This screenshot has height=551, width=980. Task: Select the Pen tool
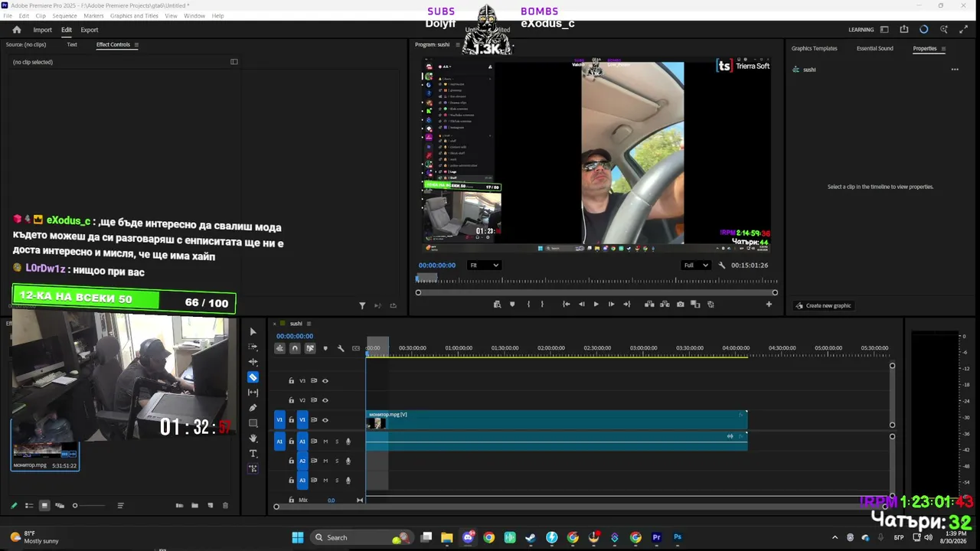253,408
